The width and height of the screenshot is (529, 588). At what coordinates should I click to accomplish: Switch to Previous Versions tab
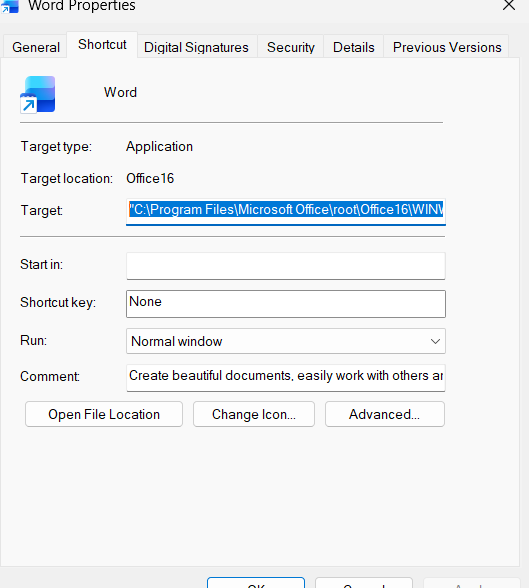click(x=447, y=47)
